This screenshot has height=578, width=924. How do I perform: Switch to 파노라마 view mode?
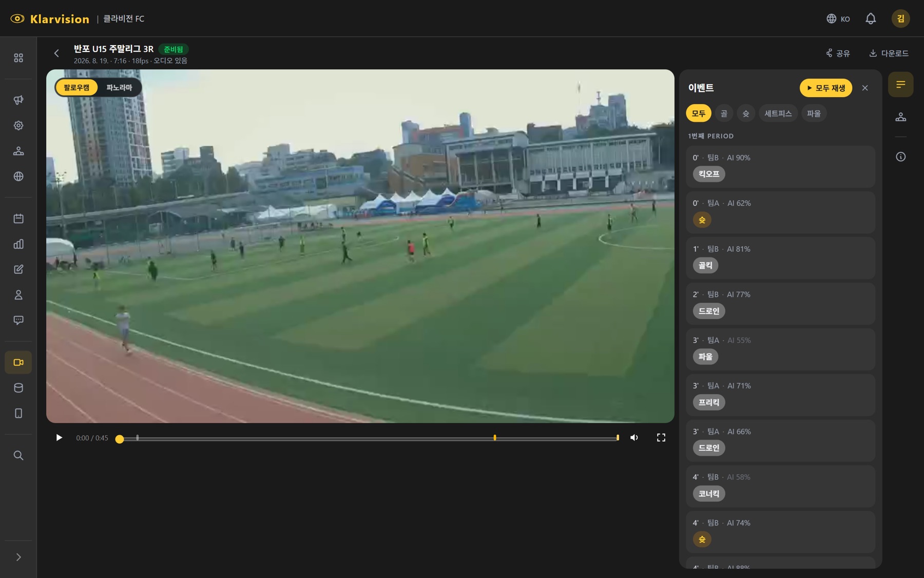[x=119, y=87]
